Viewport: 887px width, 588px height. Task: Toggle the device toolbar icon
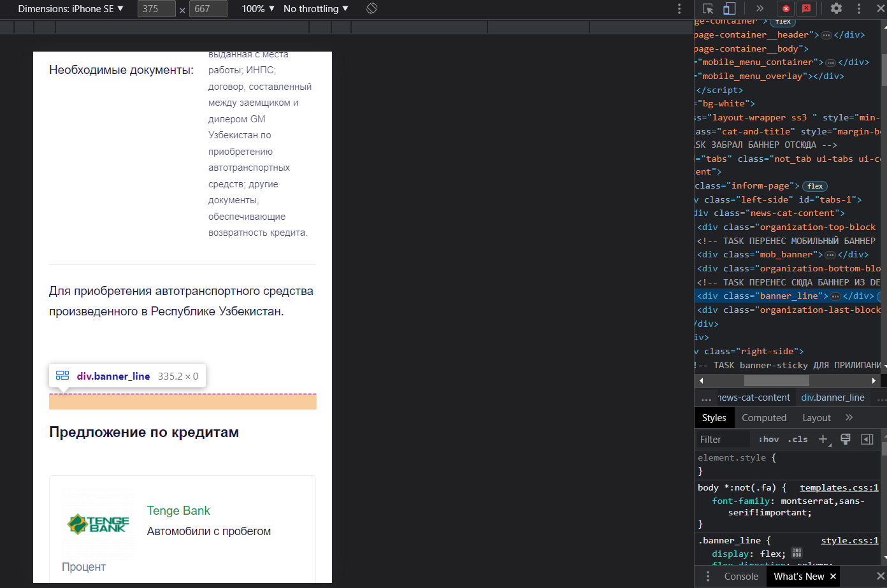(x=730, y=8)
